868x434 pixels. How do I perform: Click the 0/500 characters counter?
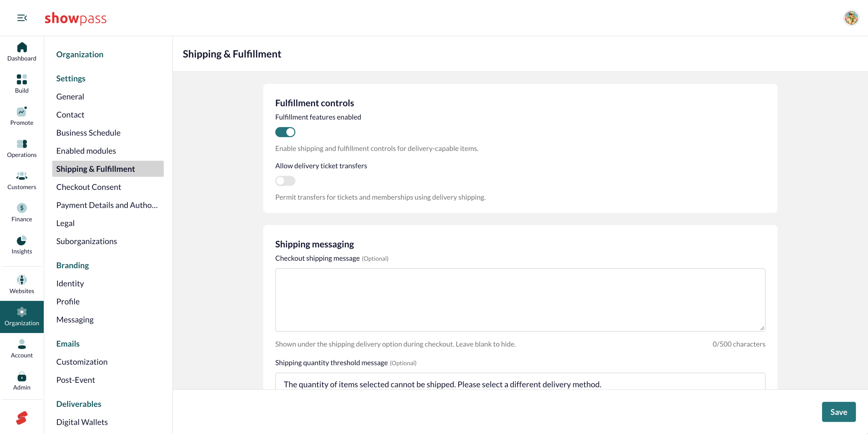click(x=739, y=344)
